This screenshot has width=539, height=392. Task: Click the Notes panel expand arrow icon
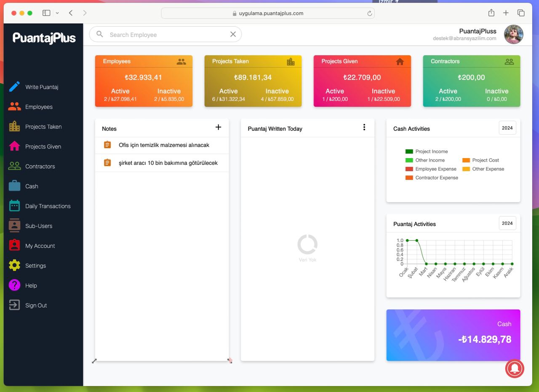(94, 361)
